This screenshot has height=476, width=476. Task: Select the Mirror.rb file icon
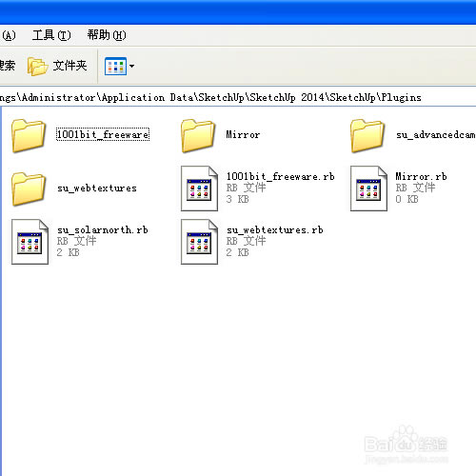368,188
